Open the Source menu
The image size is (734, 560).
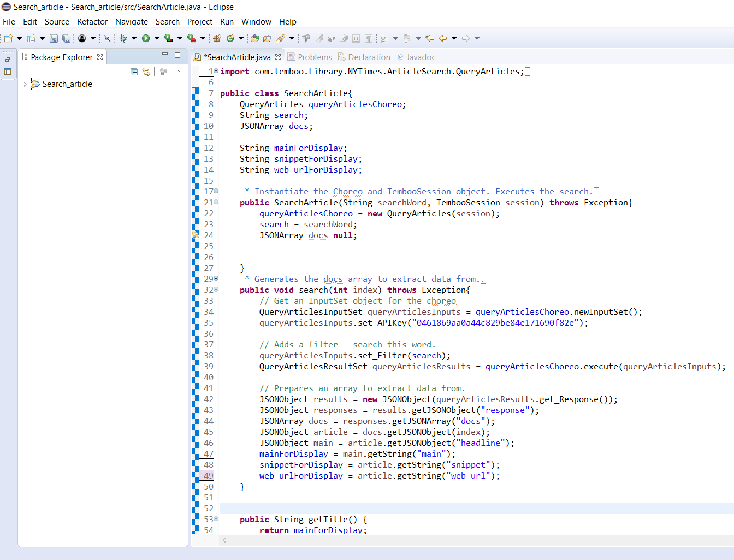(x=57, y=22)
